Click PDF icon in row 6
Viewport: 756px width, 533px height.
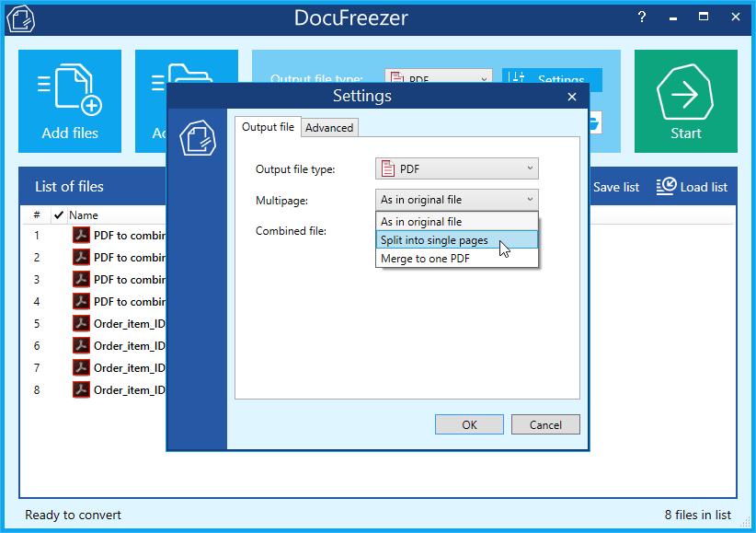81,346
